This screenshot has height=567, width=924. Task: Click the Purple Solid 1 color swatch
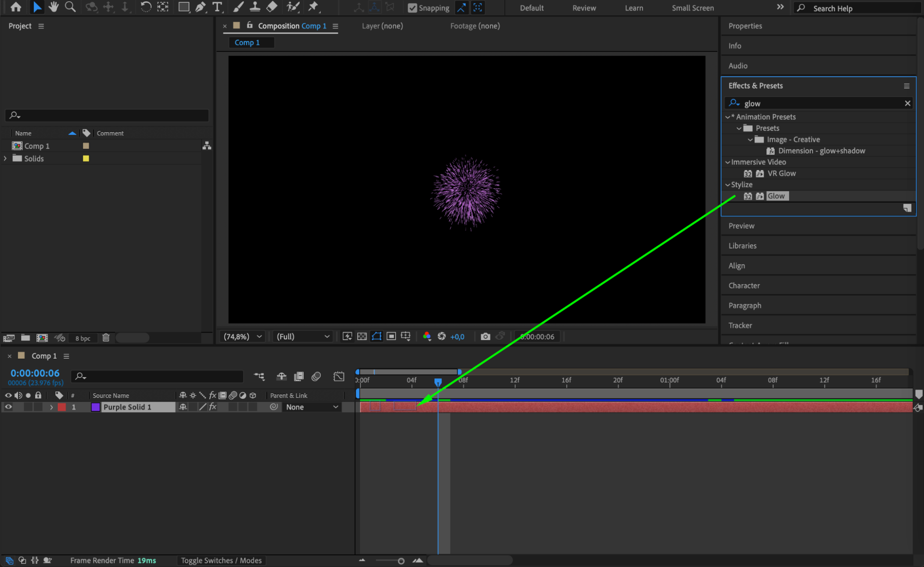click(x=95, y=407)
